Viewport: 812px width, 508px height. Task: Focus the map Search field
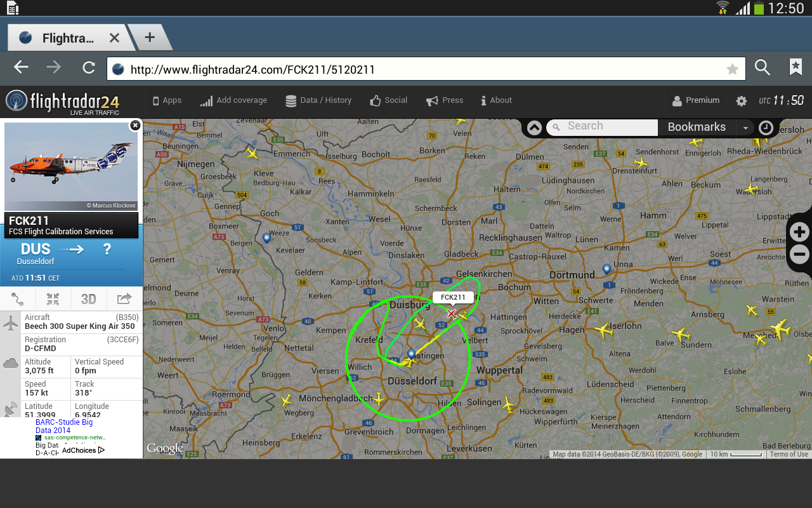(601, 126)
